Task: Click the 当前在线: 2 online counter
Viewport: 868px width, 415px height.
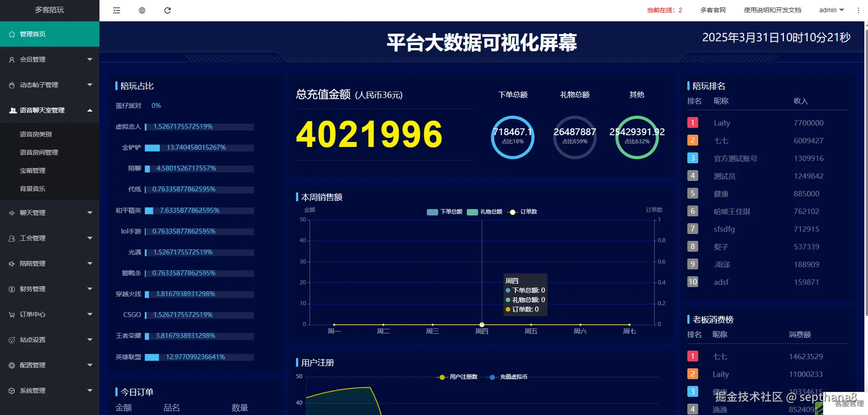Action: (x=664, y=10)
